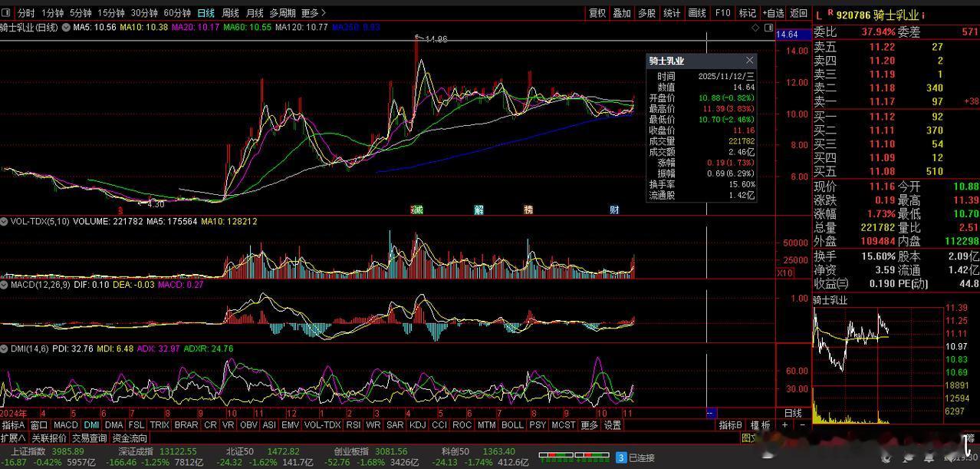Image resolution: width=980 pixels, height=469 pixels.
Task: Select the OBV indicator tab
Action: tap(248, 425)
